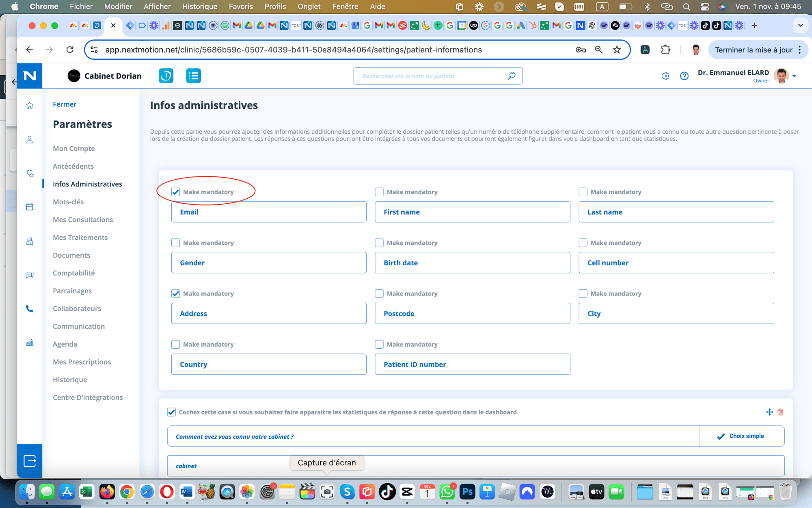
Task: Open the Afficher menu in menu bar
Action: (x=157, y=7)
